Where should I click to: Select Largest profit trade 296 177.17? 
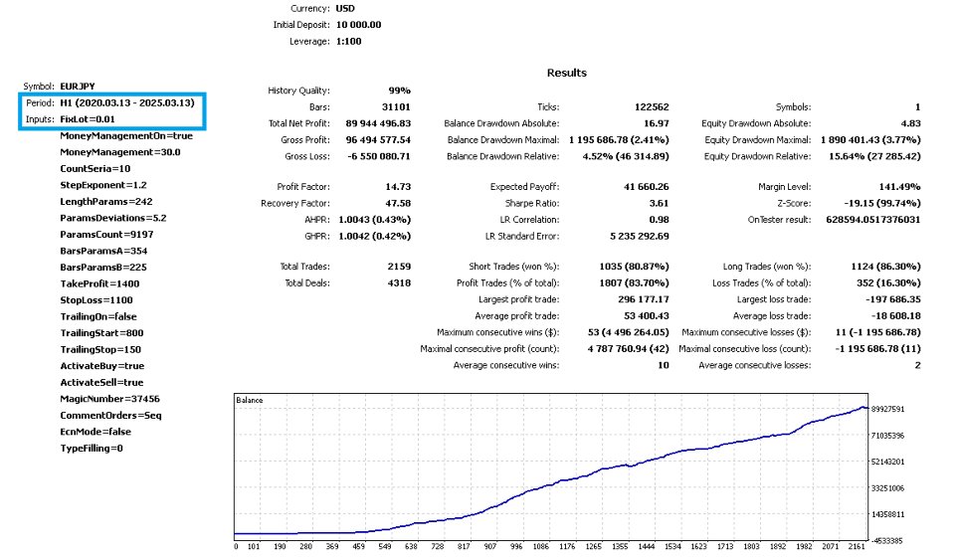(644, 299)
